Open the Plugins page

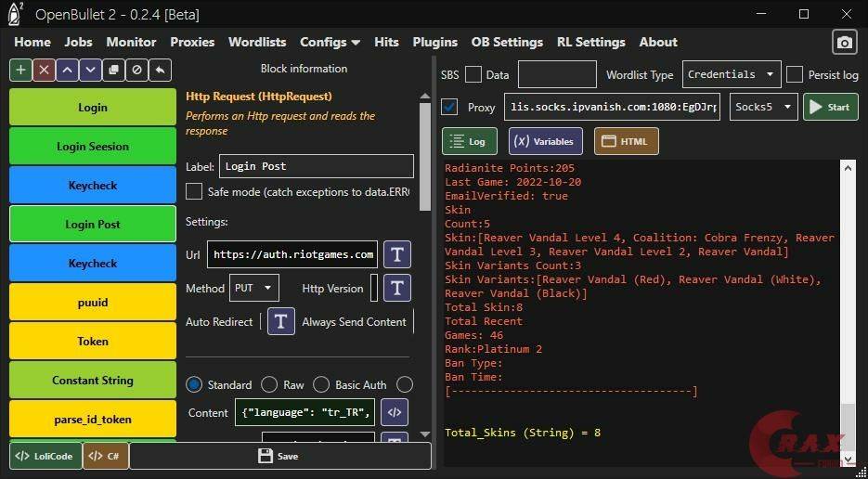click(435, 42)
